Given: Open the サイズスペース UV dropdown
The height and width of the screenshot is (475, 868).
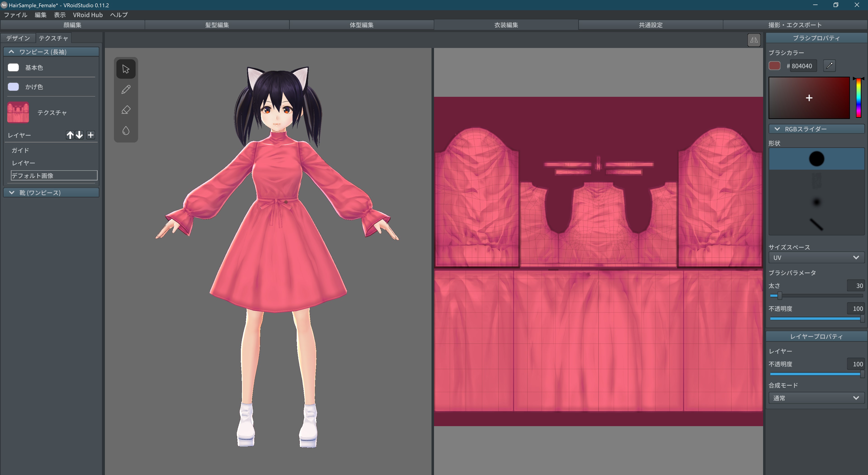Looking at the screenshot, I should [x=816, y=258].
